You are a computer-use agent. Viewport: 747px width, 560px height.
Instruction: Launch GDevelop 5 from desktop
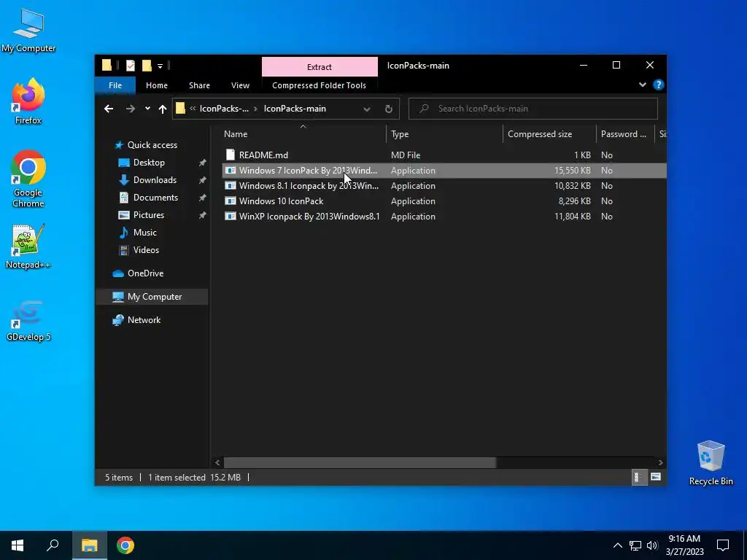(28, 320)
